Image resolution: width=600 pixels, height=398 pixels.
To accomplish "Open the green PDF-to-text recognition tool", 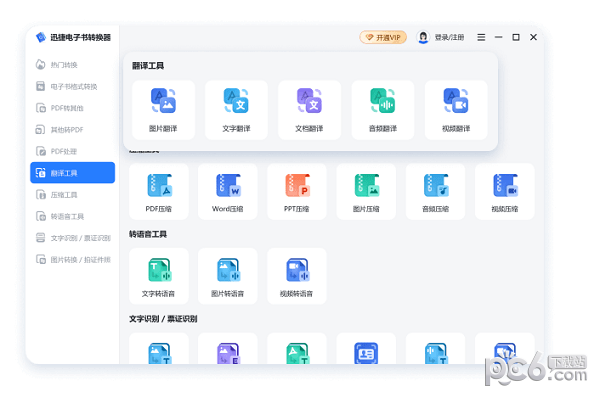I will tap(297, 349).
